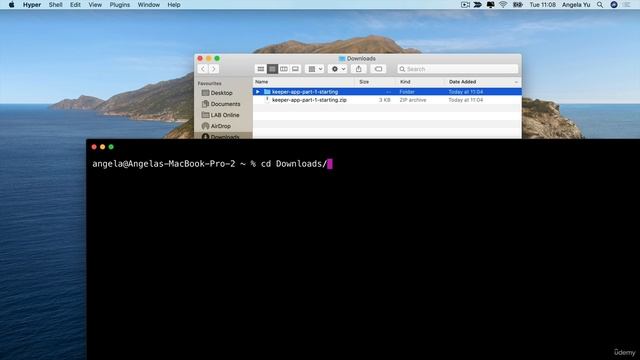
Task: Minimize the Hyper terminal window
Action: tap(102, 147)
